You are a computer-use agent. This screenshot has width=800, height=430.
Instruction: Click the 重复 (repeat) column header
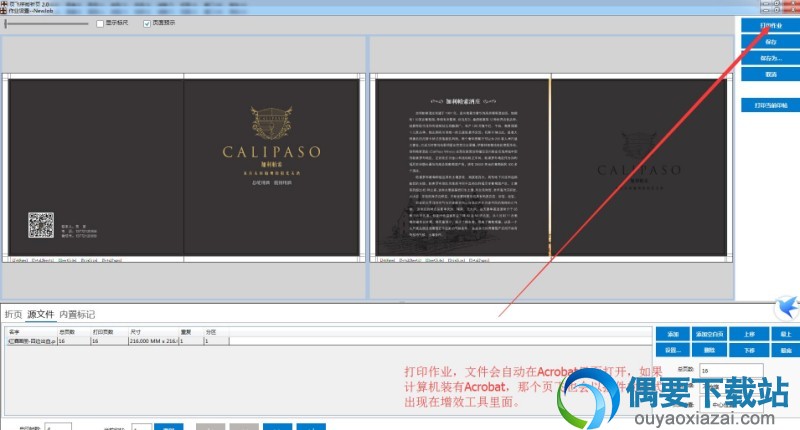pos(191,332)
